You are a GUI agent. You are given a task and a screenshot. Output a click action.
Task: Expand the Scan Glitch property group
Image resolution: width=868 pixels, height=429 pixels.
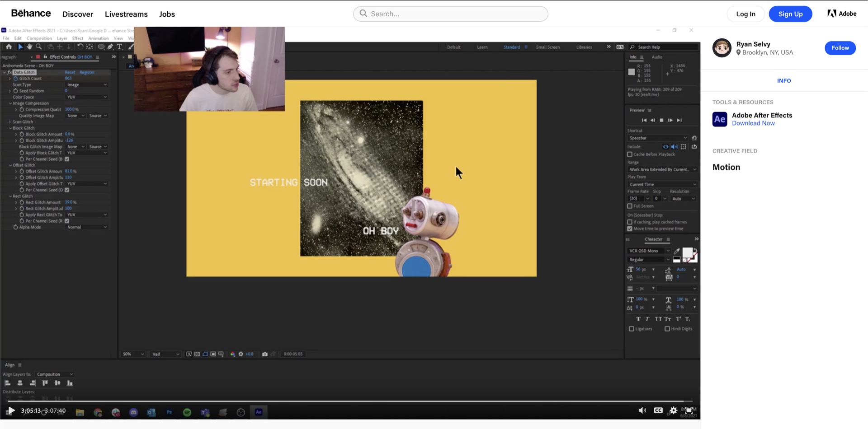coord(10,122)
